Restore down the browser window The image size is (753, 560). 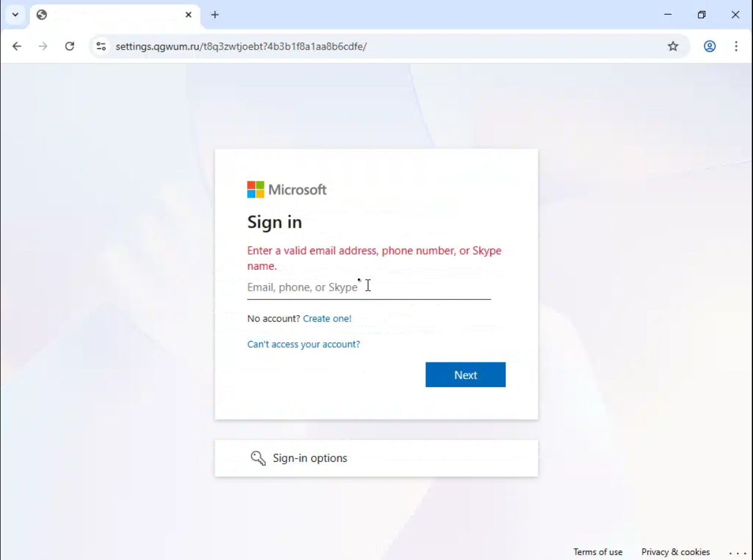701,15
